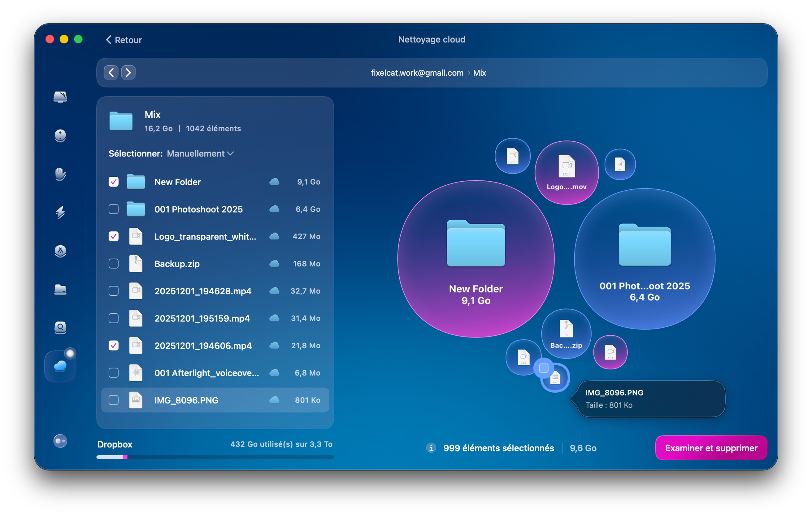This screenshot has height=516, width=812.
Task: Open the Protection hand icon
Action: click(x=60, y=174)
